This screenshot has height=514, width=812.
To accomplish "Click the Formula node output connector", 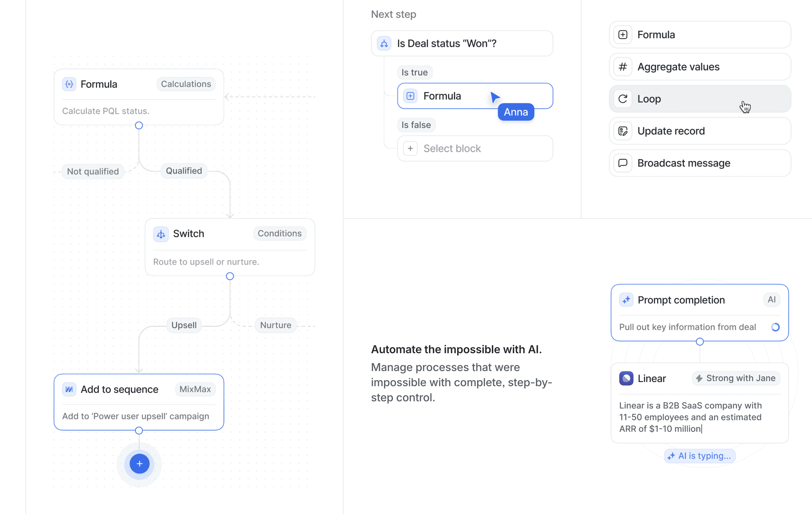I will (139, 125).
